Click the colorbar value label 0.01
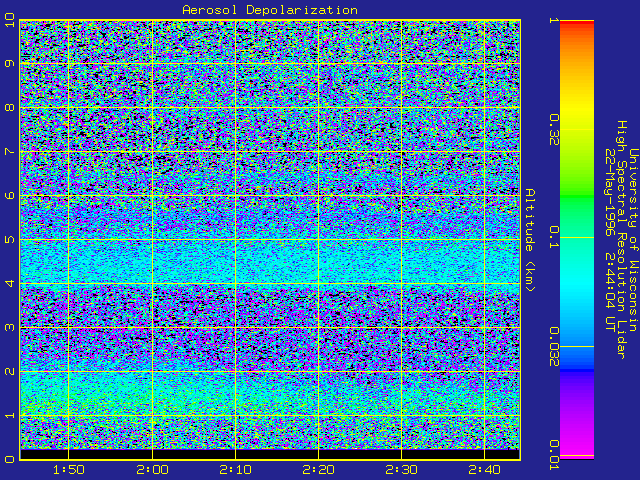This screenshot has height=480, width=640. tap(553, 455)
